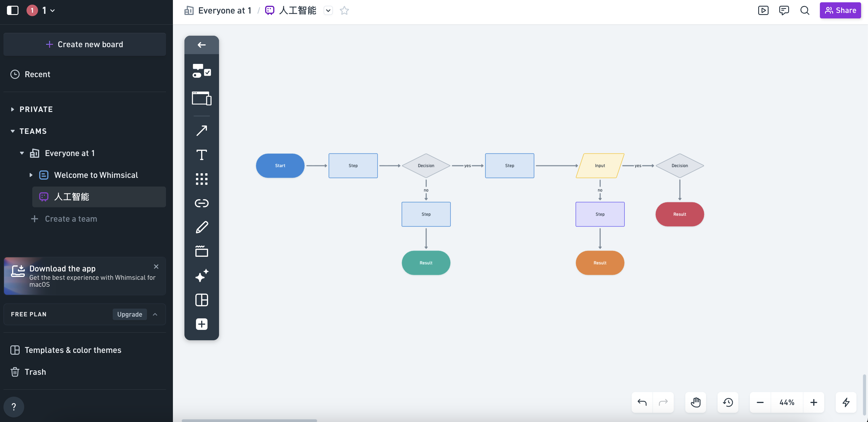Start presentation mode play icon
Viewport: 868px width, 422px height.
763,10
